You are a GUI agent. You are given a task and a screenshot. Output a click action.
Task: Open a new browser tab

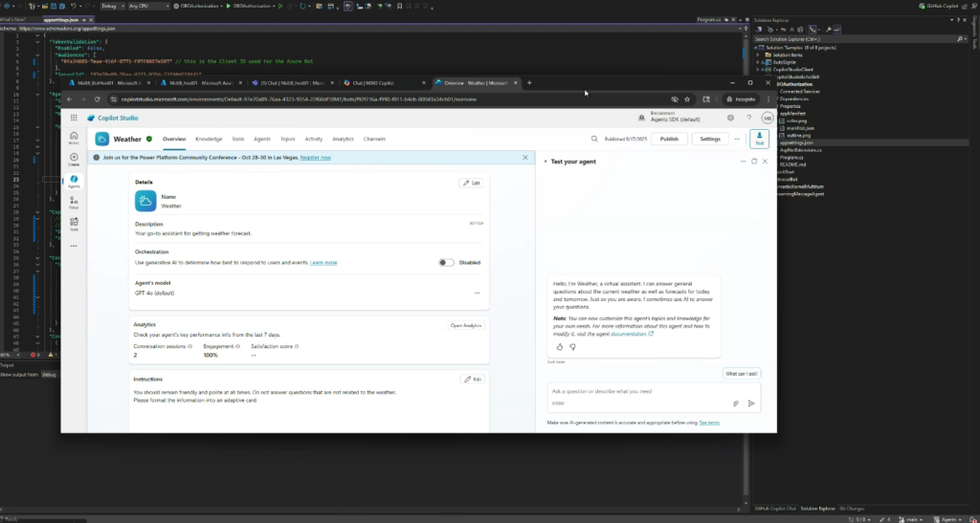(529, 82)
